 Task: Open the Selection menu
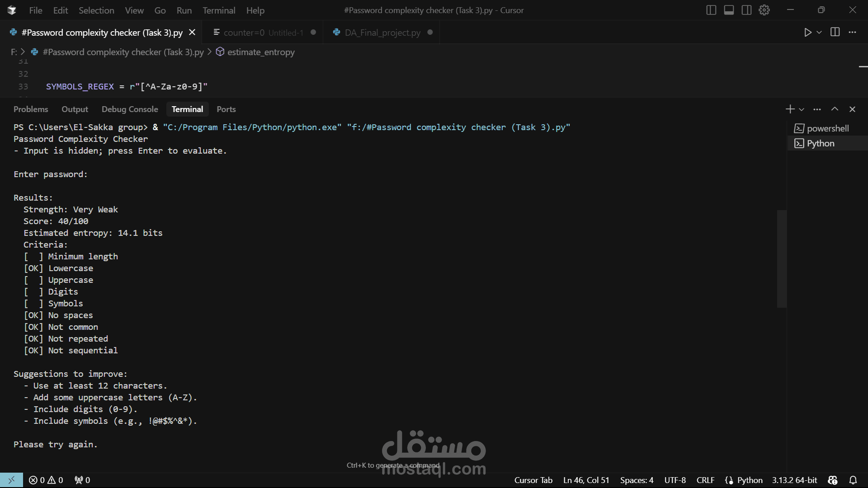pos(96,10)
